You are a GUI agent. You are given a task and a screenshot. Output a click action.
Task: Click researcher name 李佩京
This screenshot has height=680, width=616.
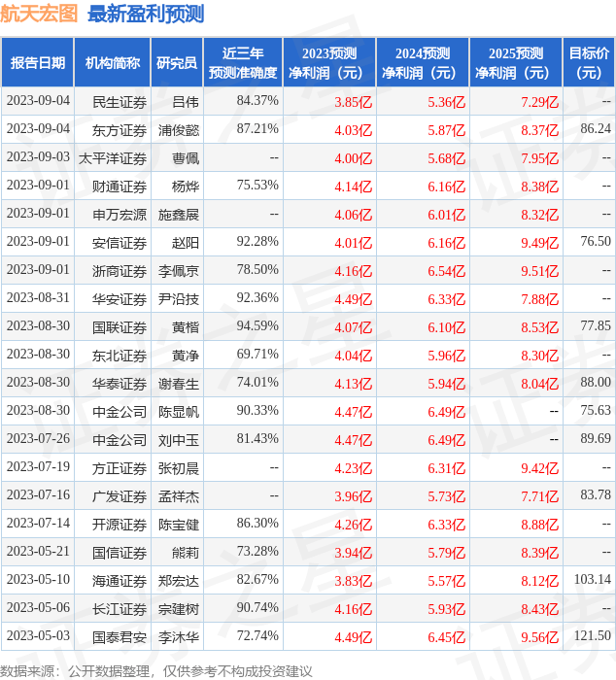click(x=179, y=271)
